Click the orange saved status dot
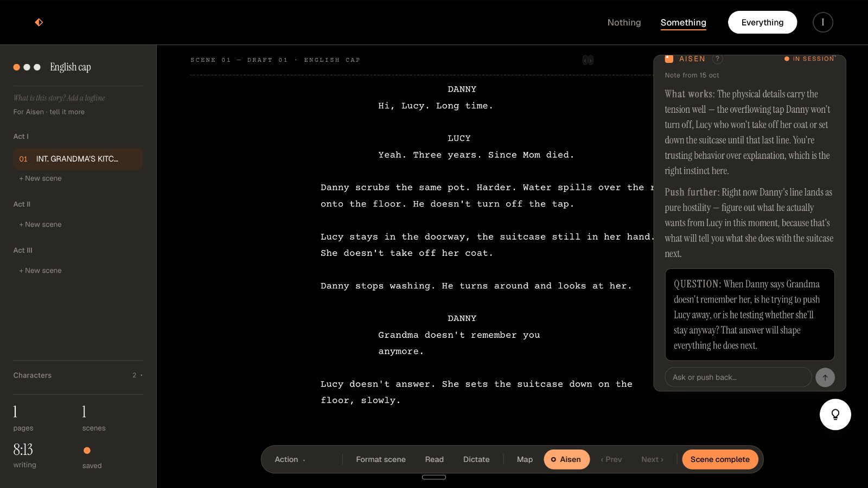868x488 pixels. [87, 450]
